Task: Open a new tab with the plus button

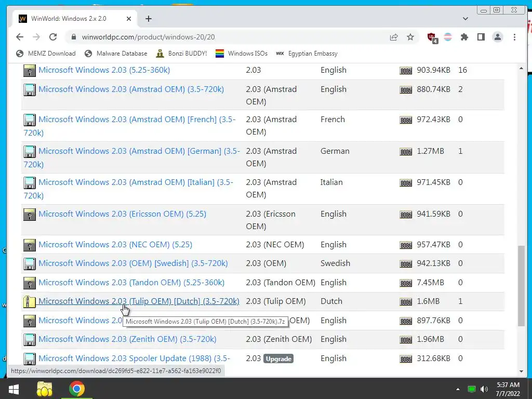Action: click(148, 19)
